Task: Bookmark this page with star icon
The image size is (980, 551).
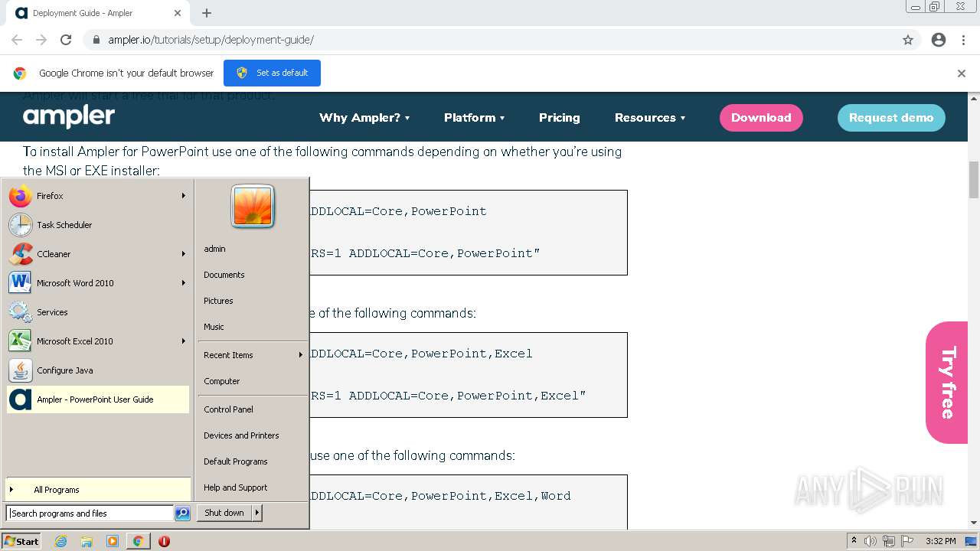Action: pos(908,40)
